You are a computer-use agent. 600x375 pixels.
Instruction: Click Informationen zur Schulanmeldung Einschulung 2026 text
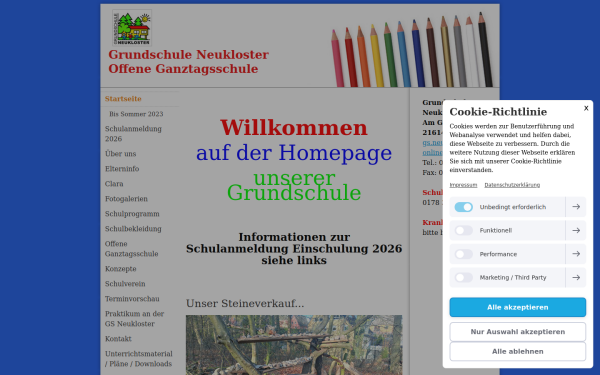(294, 249)
